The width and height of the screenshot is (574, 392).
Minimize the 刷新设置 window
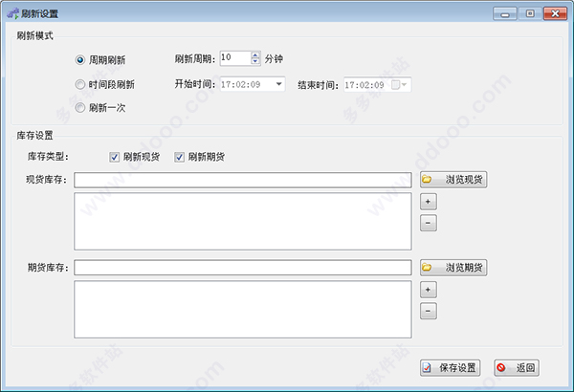pyautogui.click(x=505, y=14)
